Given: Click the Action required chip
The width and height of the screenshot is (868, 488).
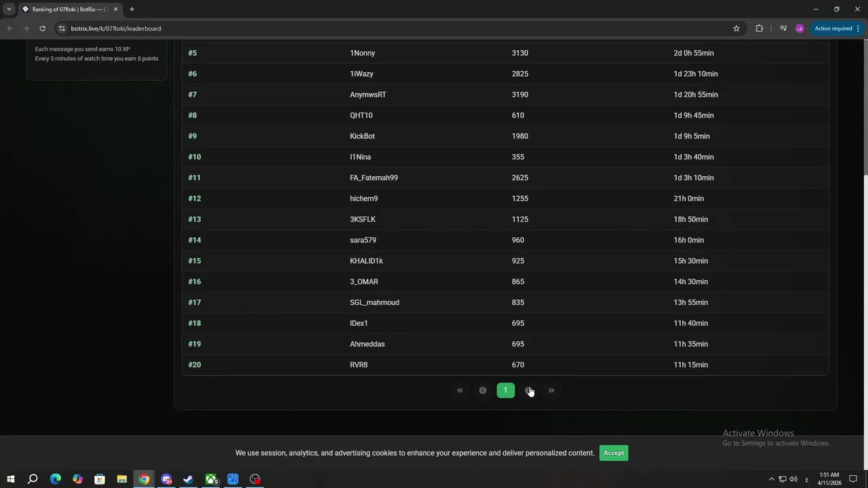Looking at the screenshot, I should tap(833, 28).
